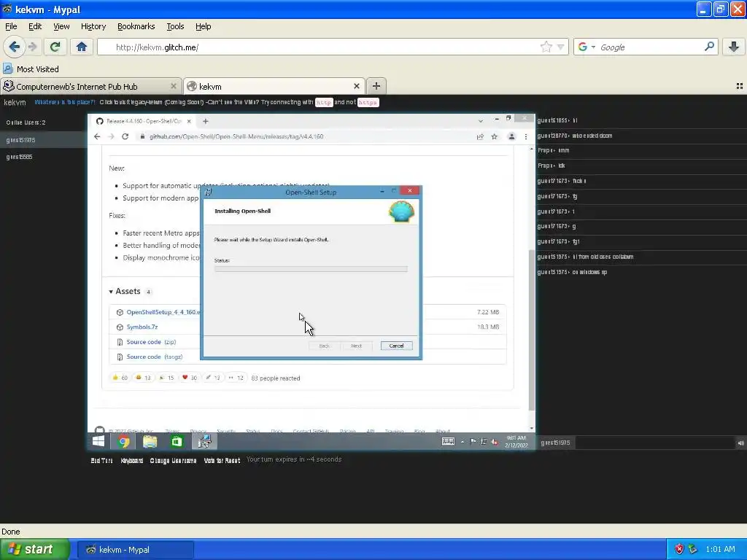Click the Vote for Reset button
The image size is (747, 560).
coord(222,461)
